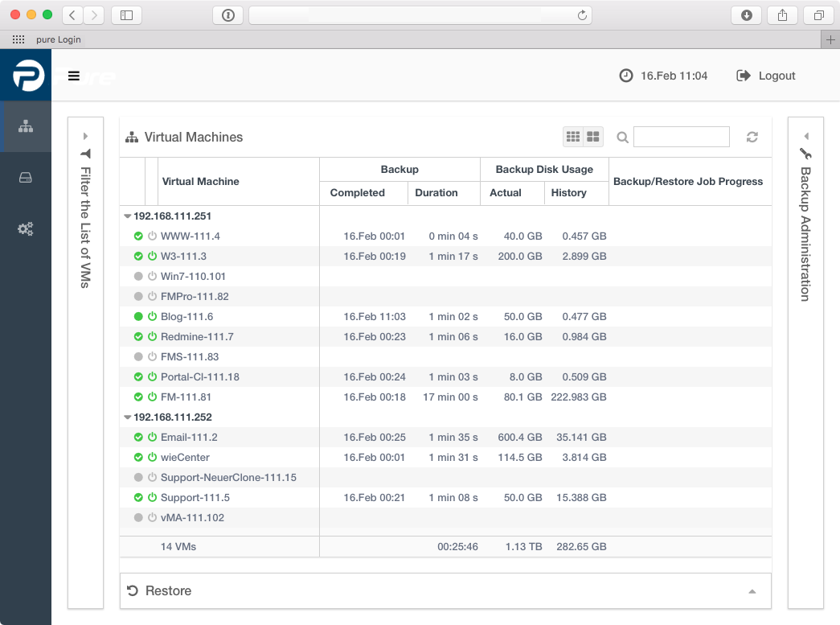Open settings gears in sidebar
Screen dimensions: 840x625
[x=26, y=229]
